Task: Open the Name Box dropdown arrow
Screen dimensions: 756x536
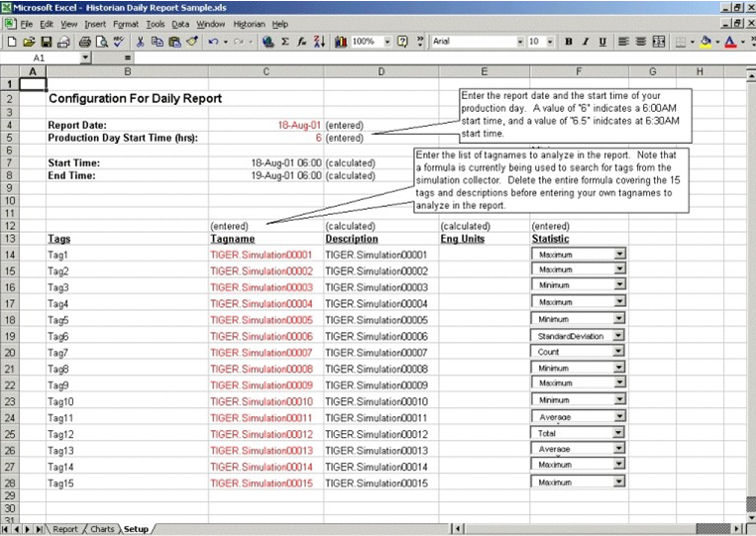Action: (x=85, y=57)
